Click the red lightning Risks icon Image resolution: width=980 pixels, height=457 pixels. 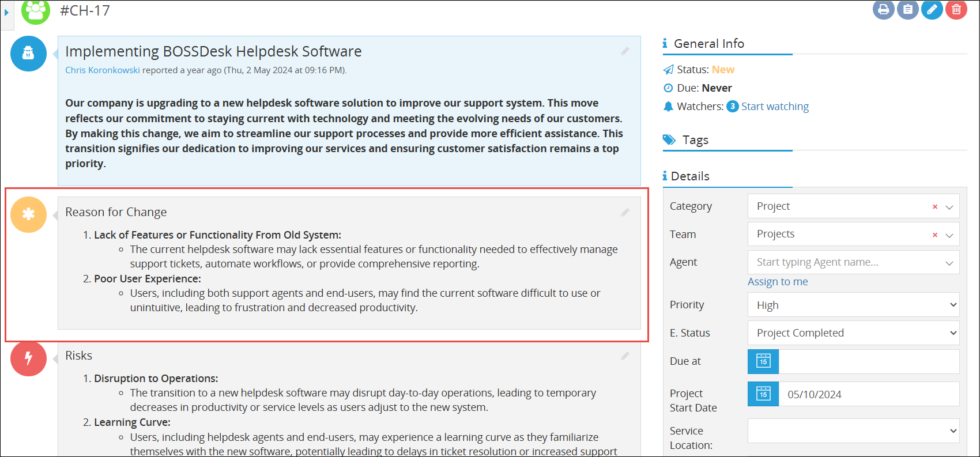(28, 358)
